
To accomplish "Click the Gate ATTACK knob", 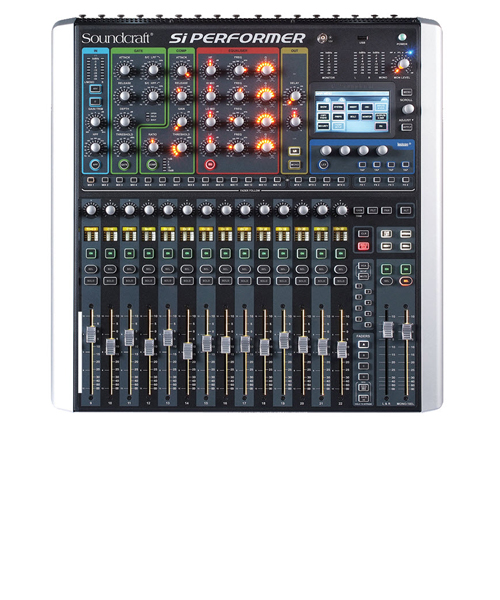I will 124,70.
